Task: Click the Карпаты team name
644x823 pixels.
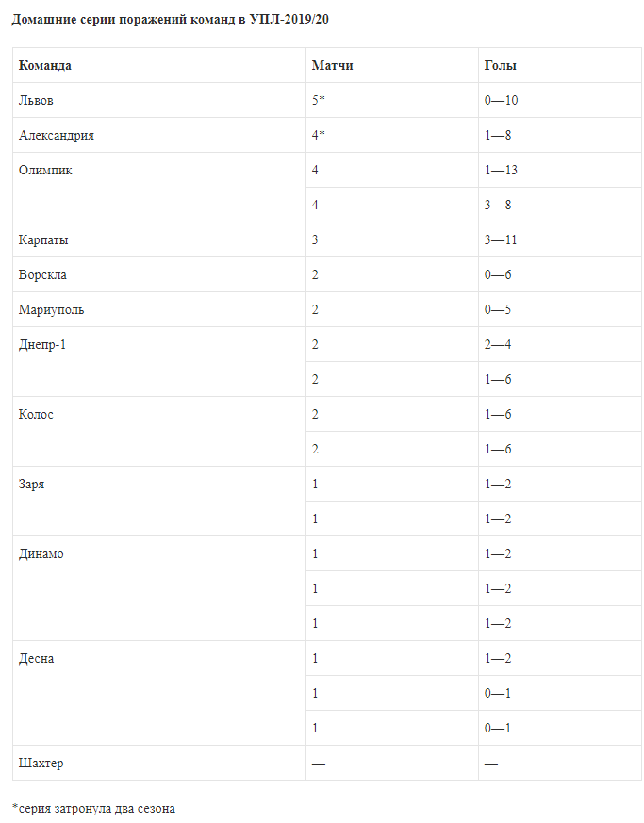Action: [x=43, y=239]
